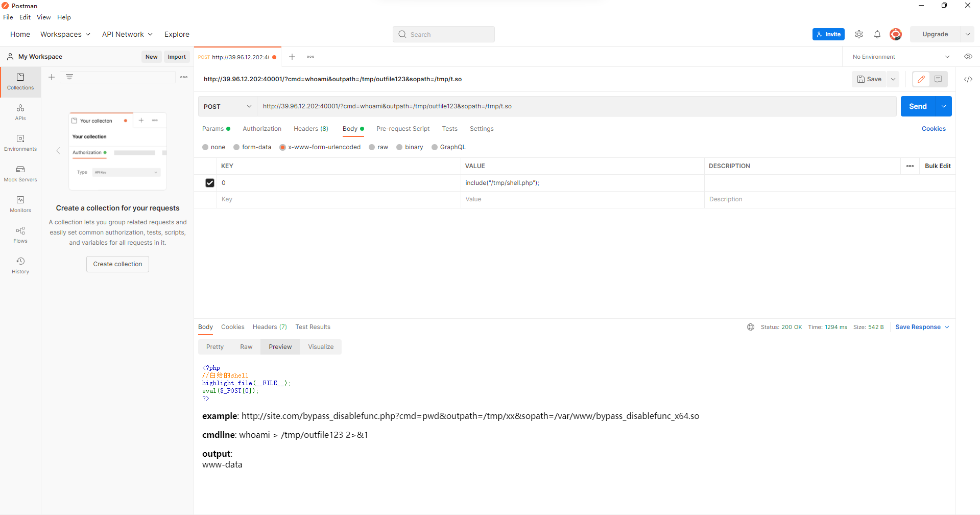Click the Bulk Edit link

[938, 166]
